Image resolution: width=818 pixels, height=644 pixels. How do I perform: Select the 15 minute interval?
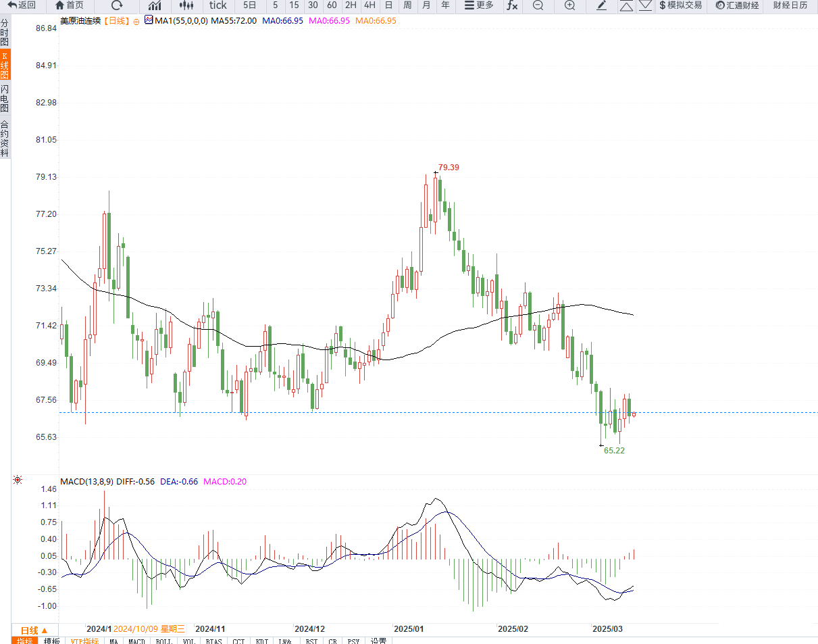294,5
